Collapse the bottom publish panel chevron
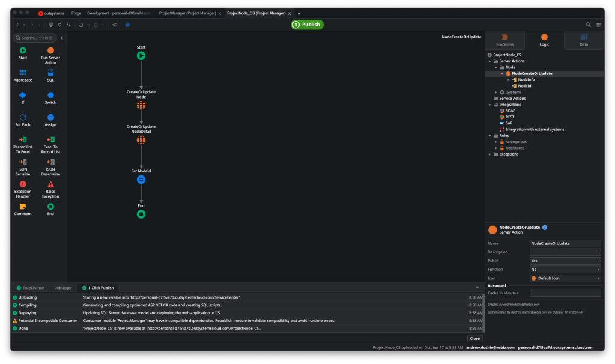This screenshot has width=615, height=364. 477,288
